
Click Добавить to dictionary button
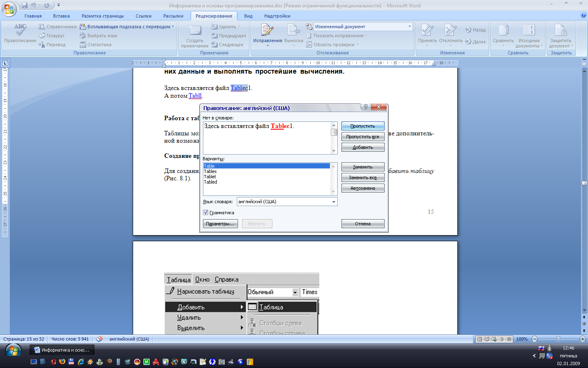point(363,147)
